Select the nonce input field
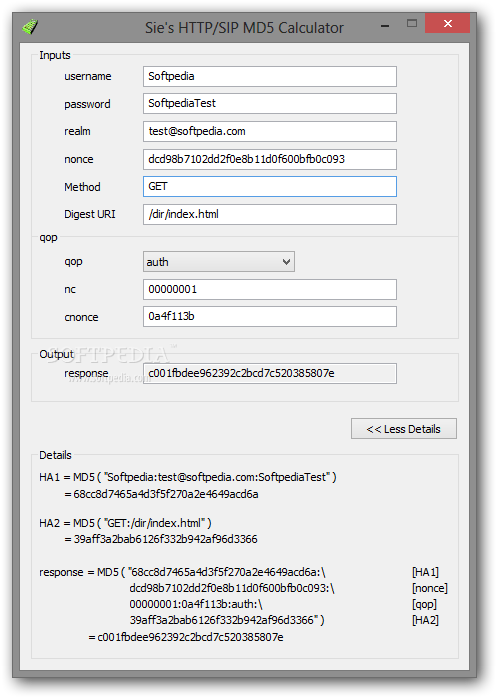 click(x=269, y=159)
